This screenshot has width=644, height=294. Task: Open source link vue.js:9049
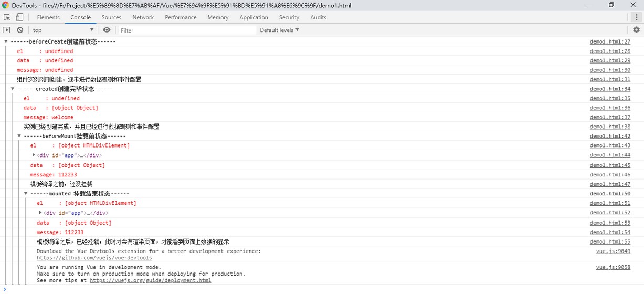point(613,251)
